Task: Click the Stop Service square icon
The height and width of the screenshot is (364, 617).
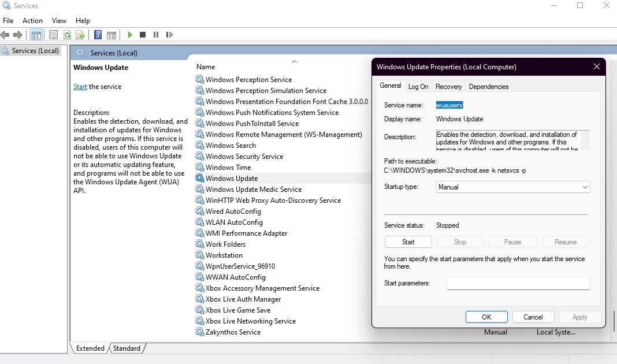Action: [143, 35]
